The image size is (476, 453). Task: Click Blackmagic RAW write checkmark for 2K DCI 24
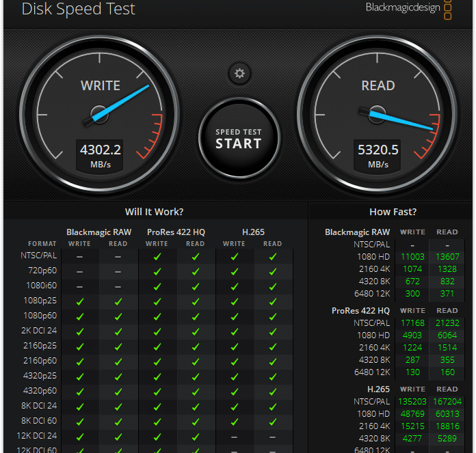80,331
